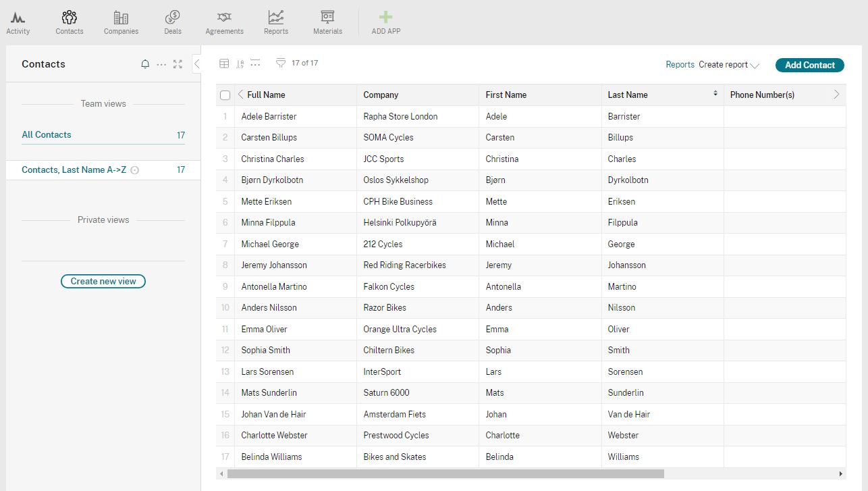This screenshot has width=868, height=491.
Task: Click the table columns layout icon
Action: tap(225, 63)
